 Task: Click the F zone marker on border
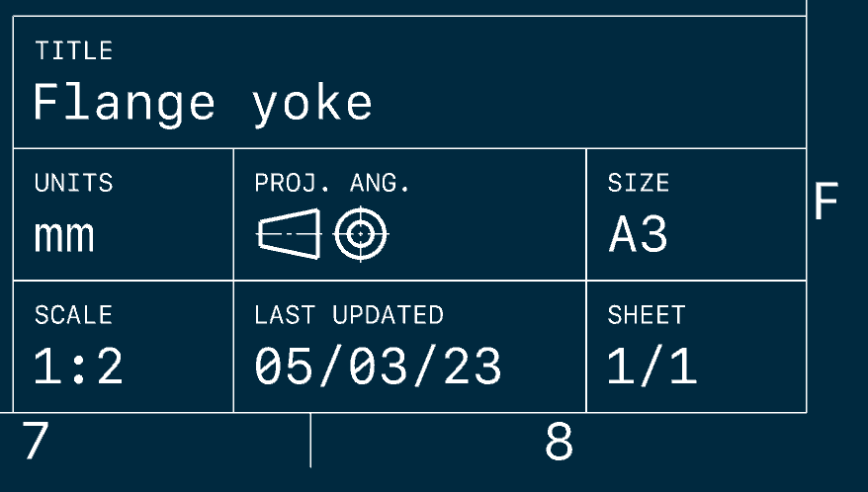(826, 203)
